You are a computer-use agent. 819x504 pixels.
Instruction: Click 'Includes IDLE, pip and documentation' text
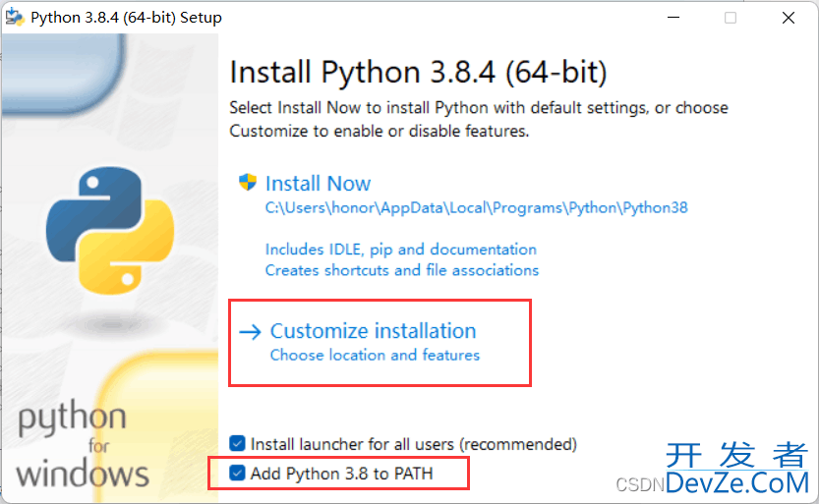pos(400,250)
